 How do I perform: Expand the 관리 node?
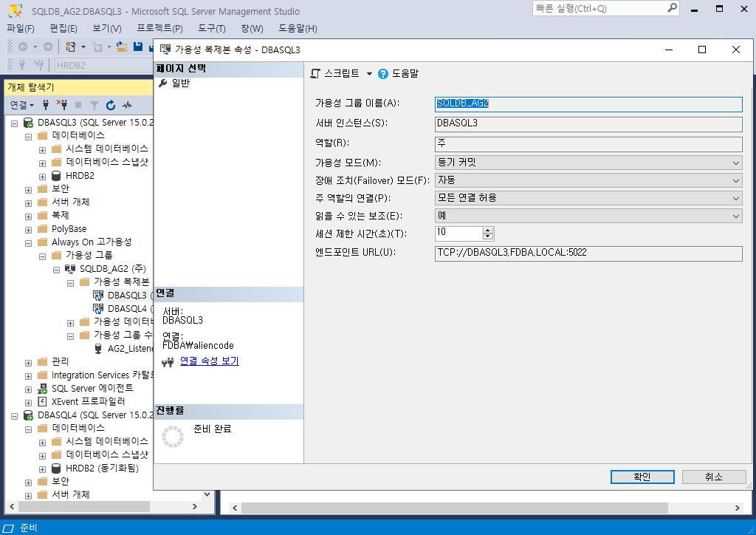29,363
